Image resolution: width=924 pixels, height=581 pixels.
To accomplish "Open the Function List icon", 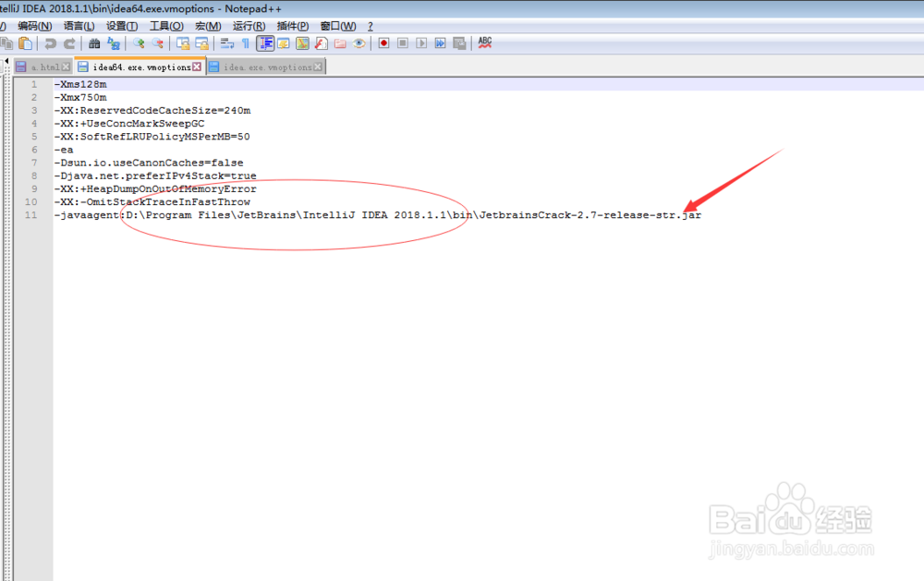I will pos(322,43).
